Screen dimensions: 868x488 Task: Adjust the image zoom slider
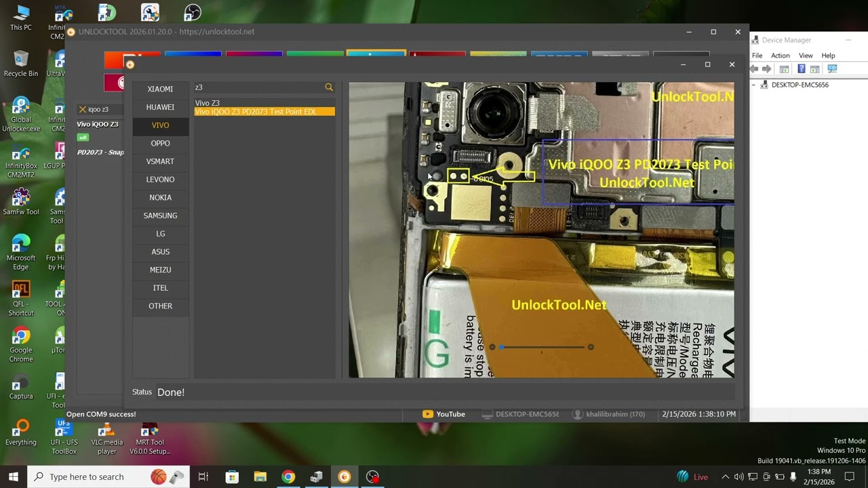(x=541, y=347)
